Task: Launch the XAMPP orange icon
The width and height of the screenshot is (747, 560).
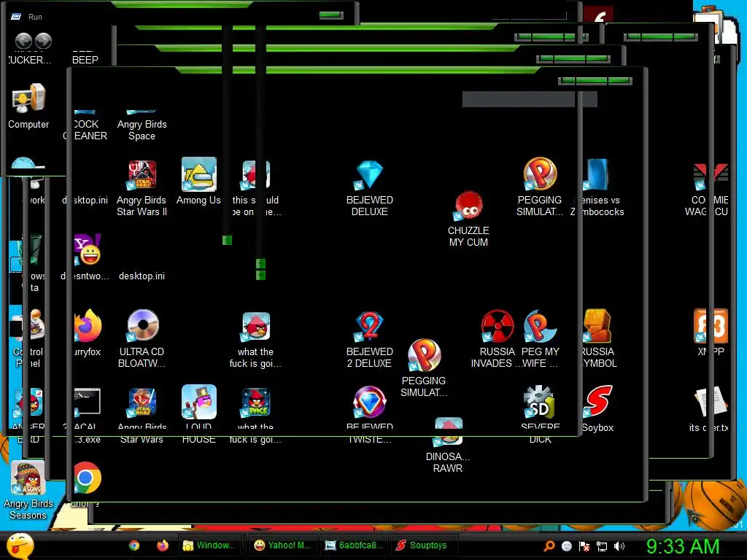Action: (711, 326)
